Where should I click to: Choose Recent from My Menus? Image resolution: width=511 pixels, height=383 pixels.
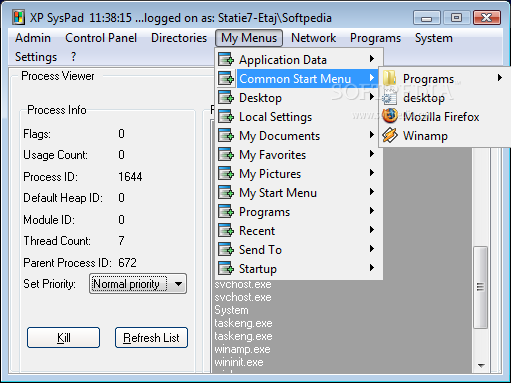299,231
